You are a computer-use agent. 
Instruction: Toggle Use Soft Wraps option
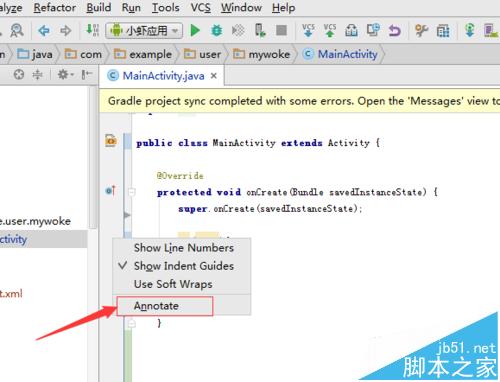[182, 284]
